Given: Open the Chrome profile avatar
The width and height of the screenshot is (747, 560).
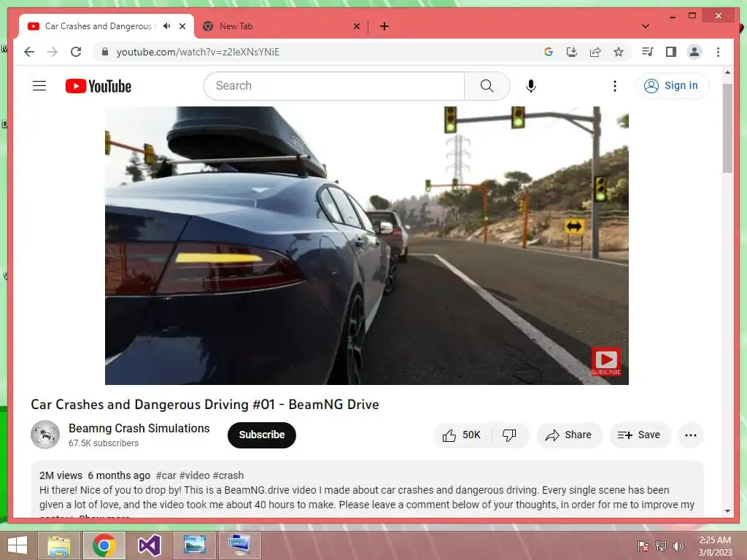Looking at the screenshot, I should point(694,52).
